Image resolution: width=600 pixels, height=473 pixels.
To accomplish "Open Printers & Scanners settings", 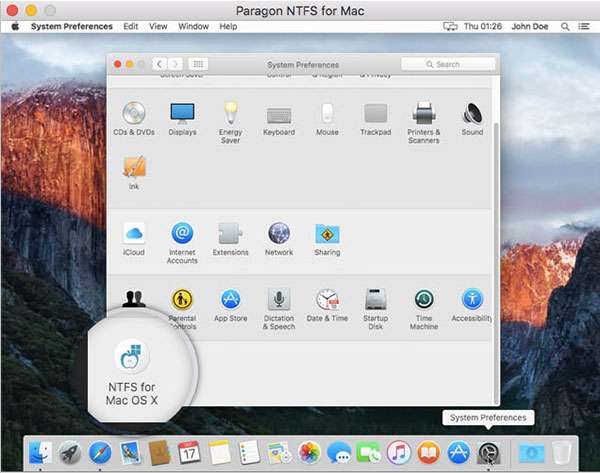I will [x=424, y=122].
